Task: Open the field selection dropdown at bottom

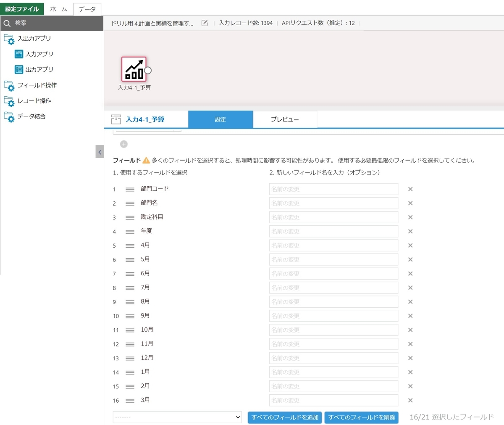Action: [177, 417]
